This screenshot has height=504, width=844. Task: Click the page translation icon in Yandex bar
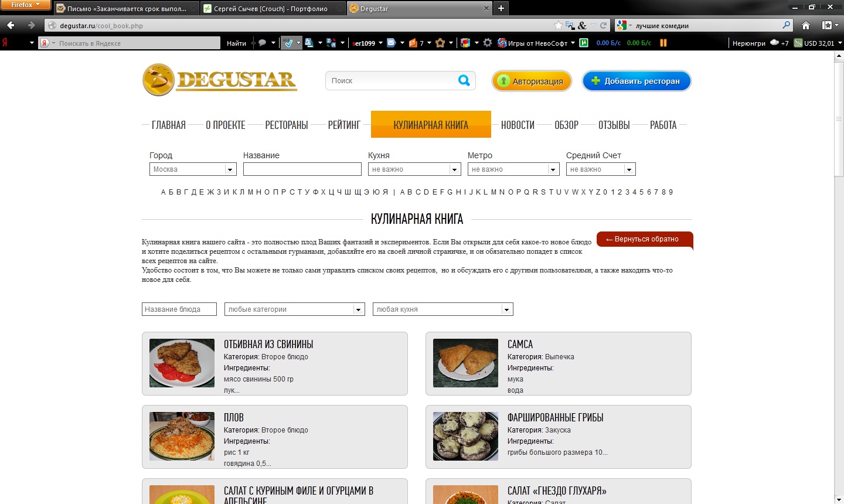pyautogui.click(x=331, y=43)
